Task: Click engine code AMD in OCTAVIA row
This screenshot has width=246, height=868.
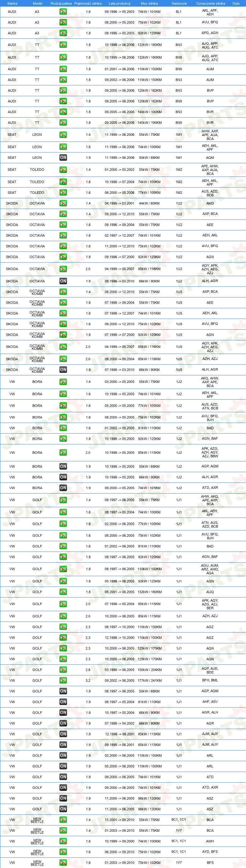Action: pyautogui.click(x=210, y=204)
